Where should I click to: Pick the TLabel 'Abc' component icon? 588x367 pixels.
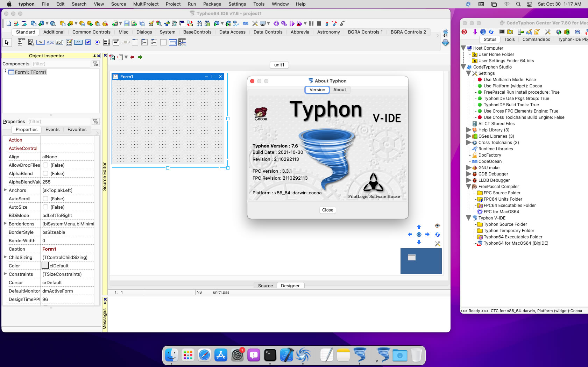50,42
